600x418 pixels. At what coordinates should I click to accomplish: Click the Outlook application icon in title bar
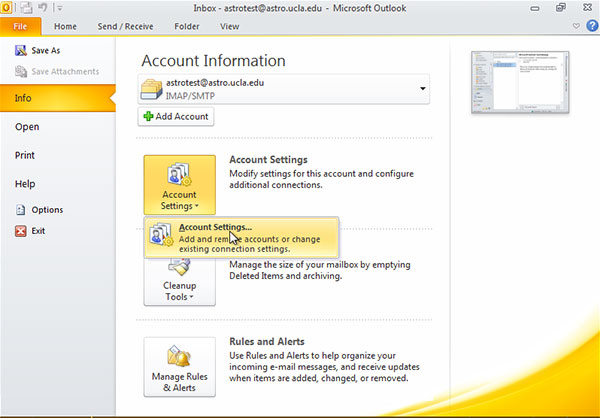tap(6, 7)
